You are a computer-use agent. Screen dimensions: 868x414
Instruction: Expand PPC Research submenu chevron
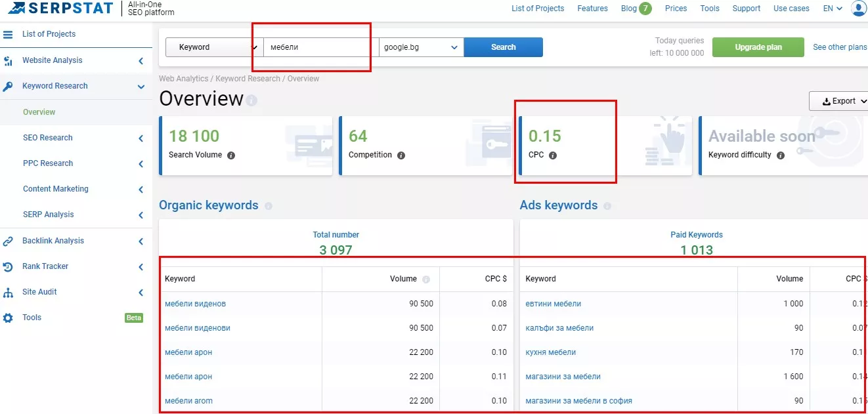[x=141, y=163]
